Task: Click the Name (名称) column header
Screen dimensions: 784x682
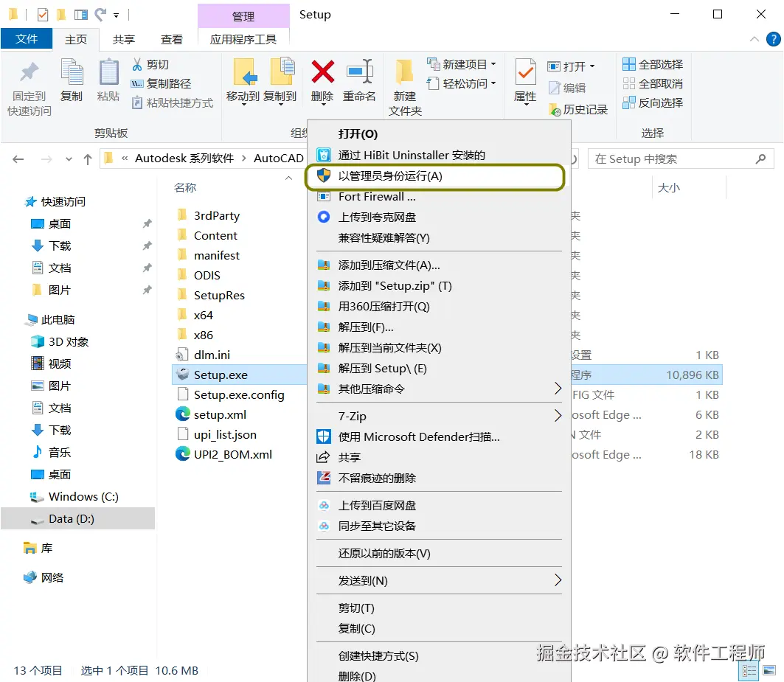Action: click(x=185, y=187)
